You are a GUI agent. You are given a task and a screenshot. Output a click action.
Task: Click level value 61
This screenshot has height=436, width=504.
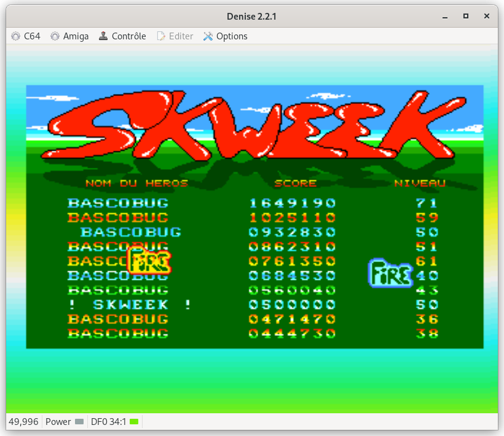pos(427,261)
